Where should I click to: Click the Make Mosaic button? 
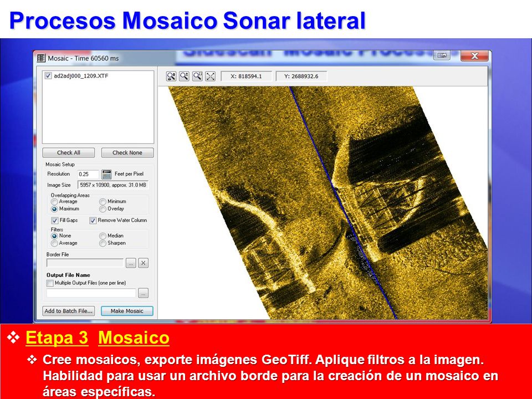tap(127, 311)
